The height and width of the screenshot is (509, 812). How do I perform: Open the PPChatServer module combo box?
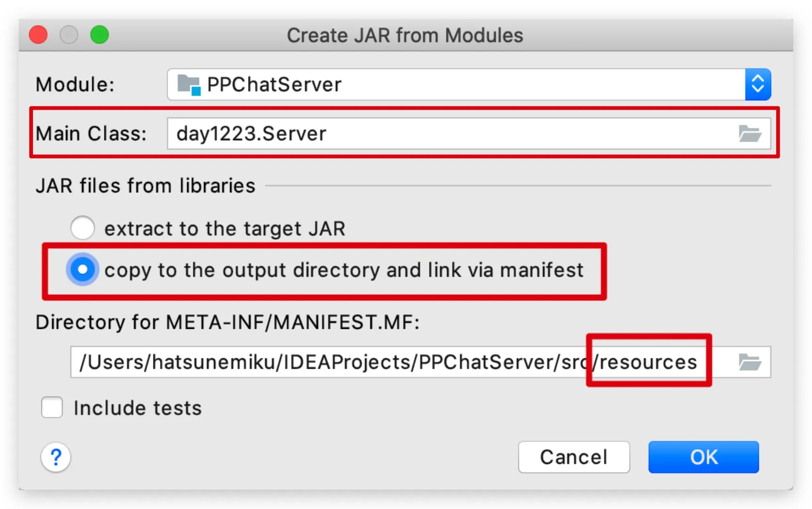click(x=469, y=85)
